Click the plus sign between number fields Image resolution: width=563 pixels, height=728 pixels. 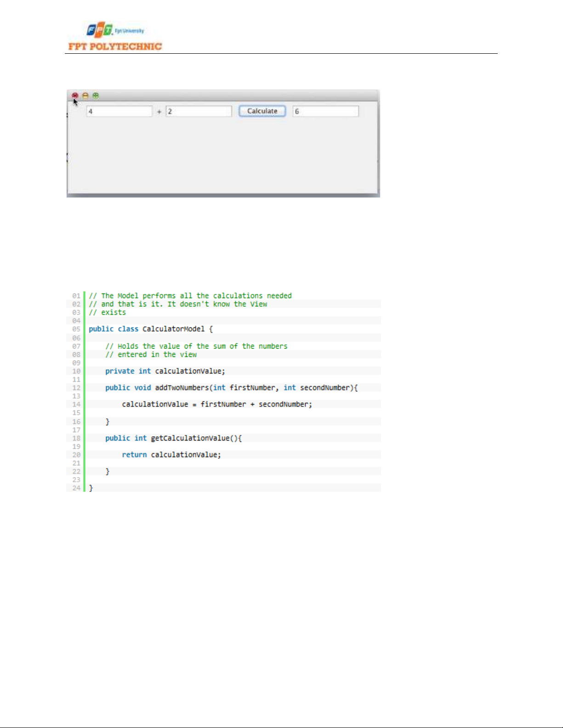(x=159, y=112)
